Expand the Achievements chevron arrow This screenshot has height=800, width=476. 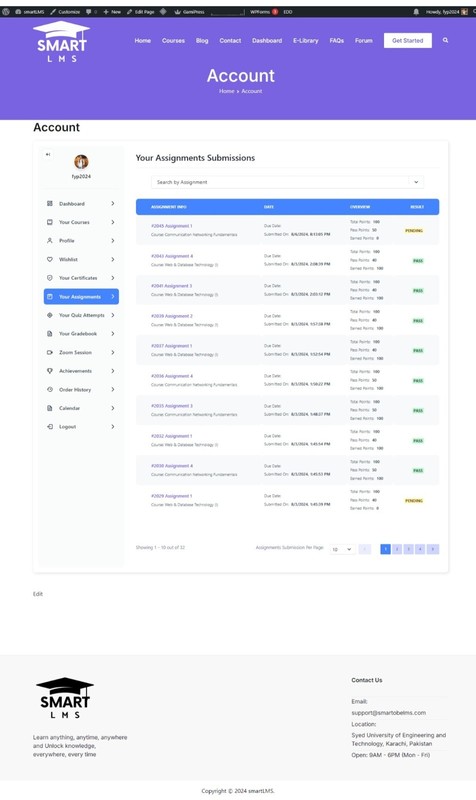click(x=113, y=371)
